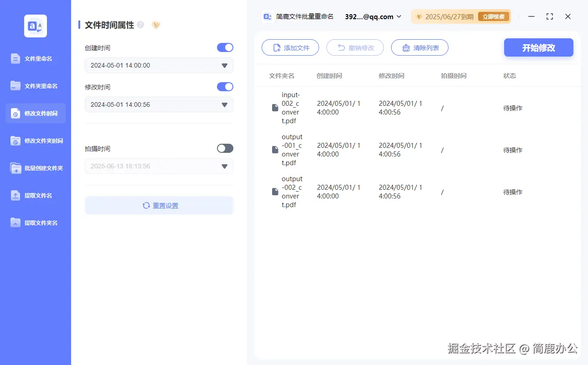Click the 立即续费 renewal badge
Image resolution: width=588 pixels, height=365 pixels.
[x=493, y=16]
